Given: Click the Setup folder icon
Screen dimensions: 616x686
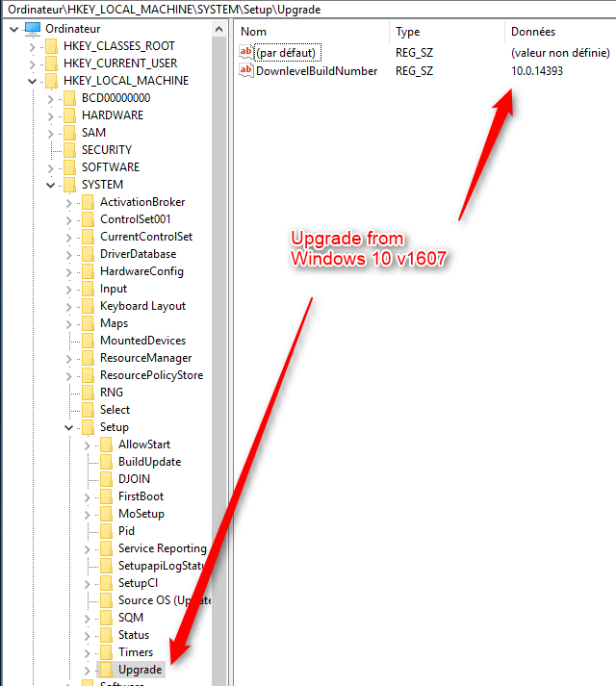Looking at the screenshot, I should click(88, 427).
